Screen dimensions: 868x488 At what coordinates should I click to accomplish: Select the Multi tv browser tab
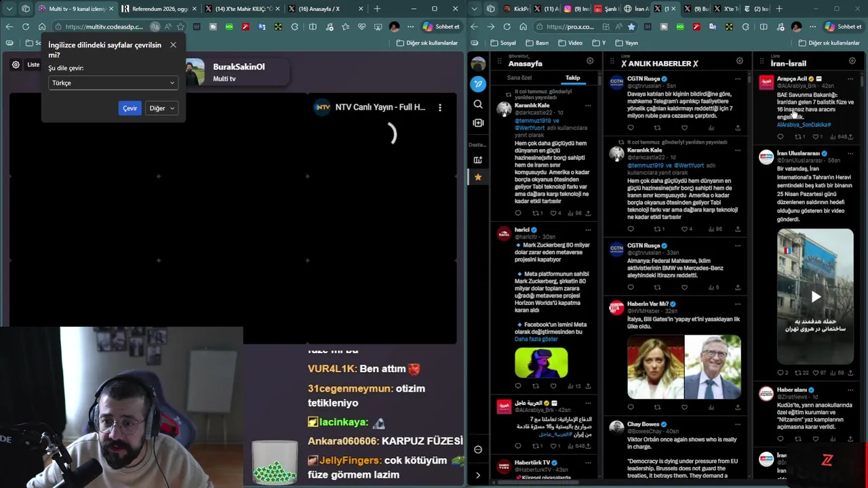pos(75,9)
